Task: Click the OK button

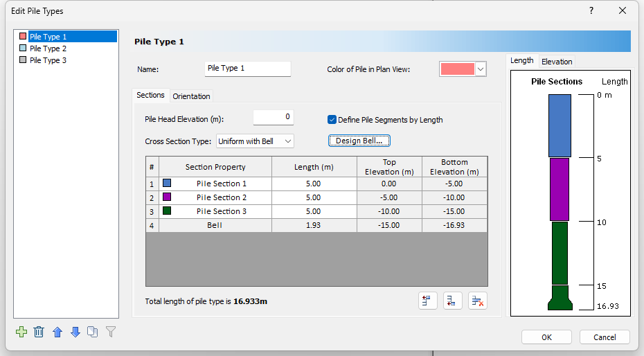Action: pyautogui.click(x=546, y=337)
